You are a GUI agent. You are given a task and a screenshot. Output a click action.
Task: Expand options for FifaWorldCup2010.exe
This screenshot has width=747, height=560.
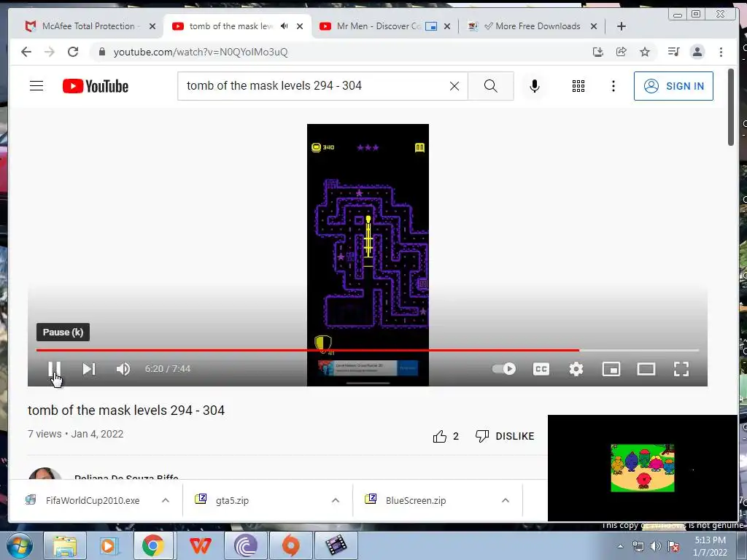(166, 500)
